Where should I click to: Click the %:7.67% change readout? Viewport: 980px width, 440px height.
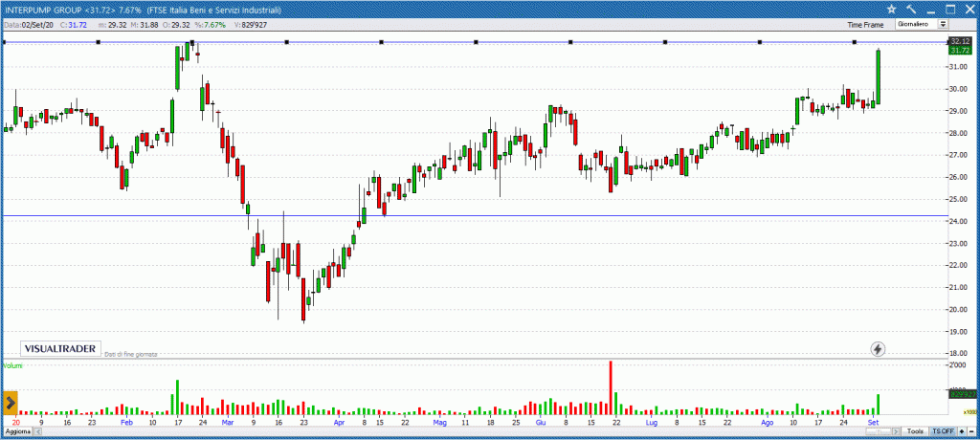pyautogui.click(x=212, y=25)
